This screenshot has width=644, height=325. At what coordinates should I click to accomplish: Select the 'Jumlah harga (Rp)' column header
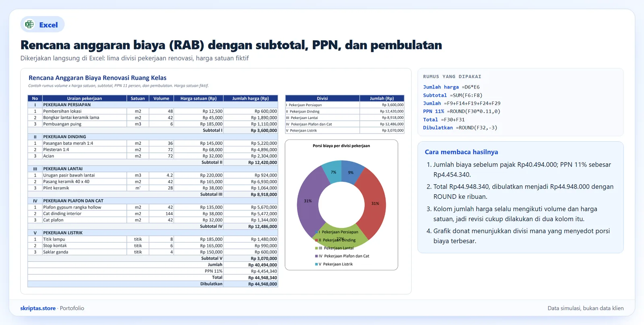click(x=250, y=98)
